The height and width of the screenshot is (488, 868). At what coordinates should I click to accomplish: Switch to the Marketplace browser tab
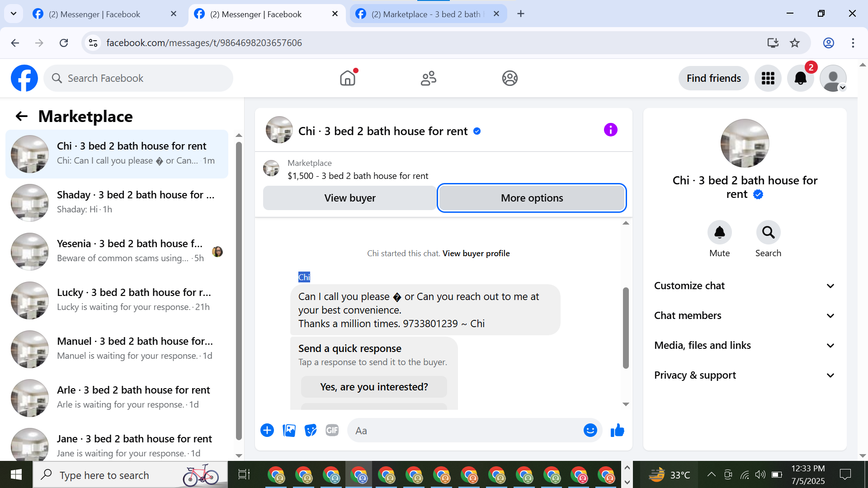[425, 14]
